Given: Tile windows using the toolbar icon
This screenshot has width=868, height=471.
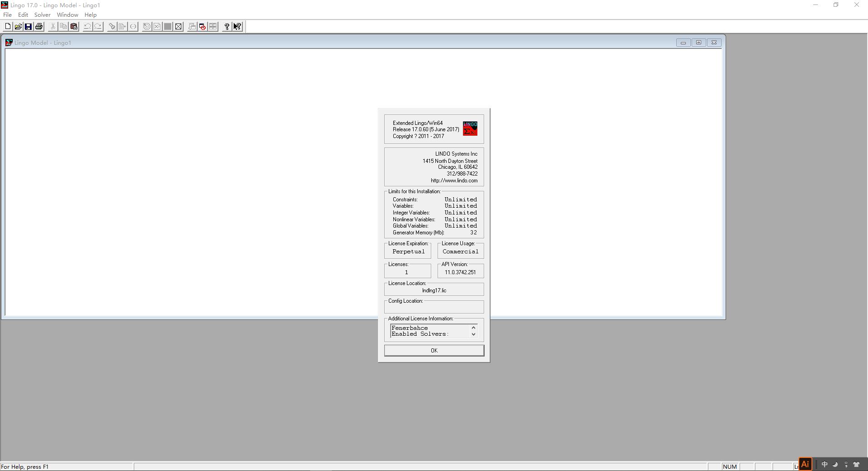Looking at the screenshot, I should (213, 27).
